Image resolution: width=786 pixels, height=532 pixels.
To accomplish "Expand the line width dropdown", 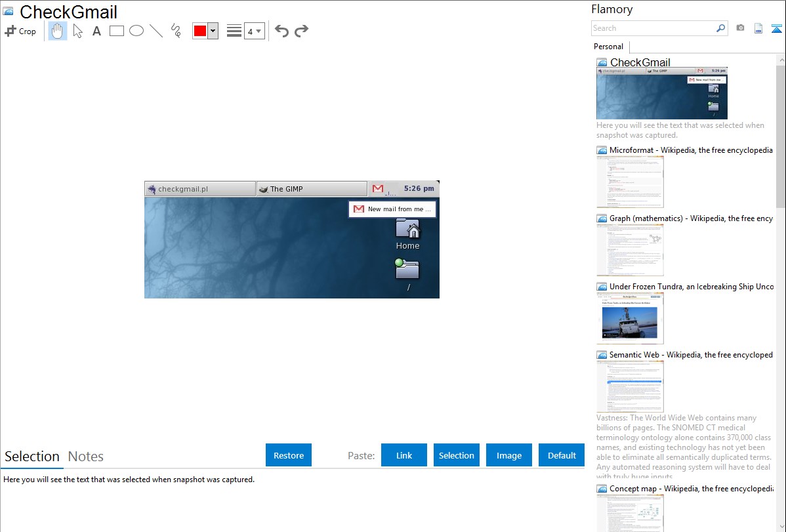I will click(255, 31).
